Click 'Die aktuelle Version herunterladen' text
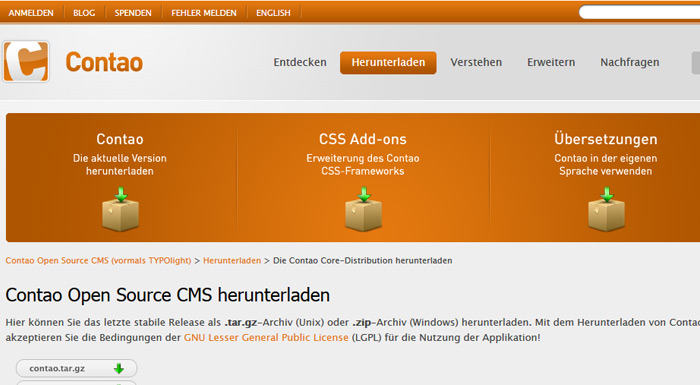 pyautogui.click(x=120, y=164)
